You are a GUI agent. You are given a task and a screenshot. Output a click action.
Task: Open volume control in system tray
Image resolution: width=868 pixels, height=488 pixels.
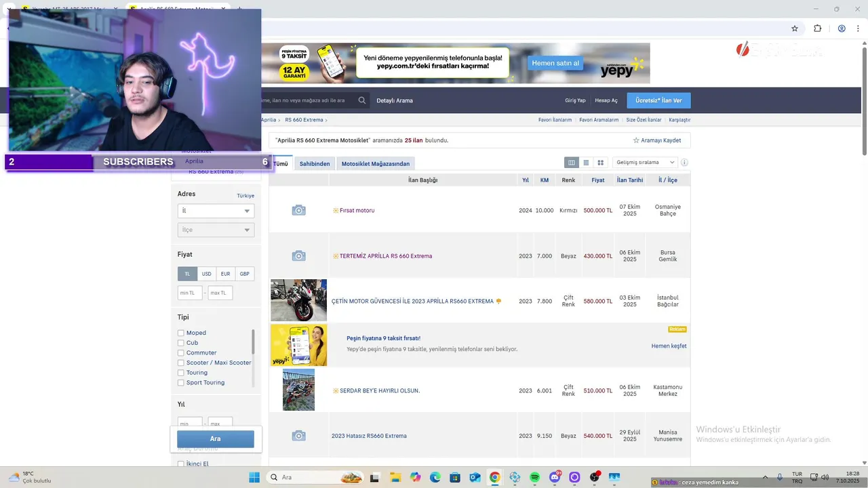pyautogui.click(x=827, y=477)
